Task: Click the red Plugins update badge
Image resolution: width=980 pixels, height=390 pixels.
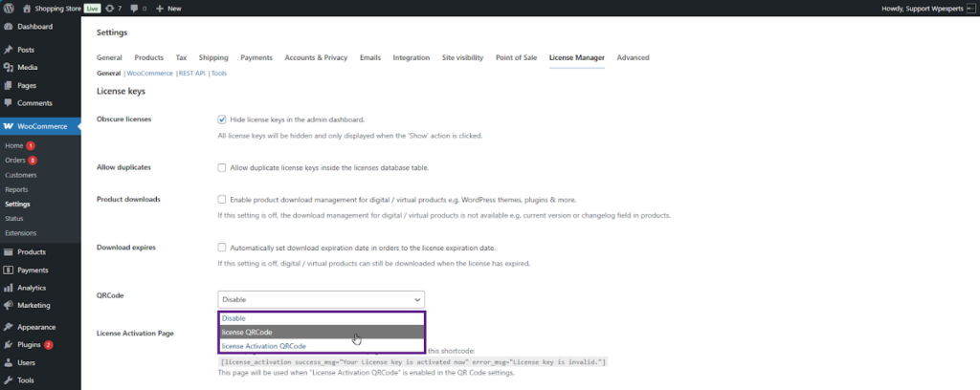Action: 48,344
